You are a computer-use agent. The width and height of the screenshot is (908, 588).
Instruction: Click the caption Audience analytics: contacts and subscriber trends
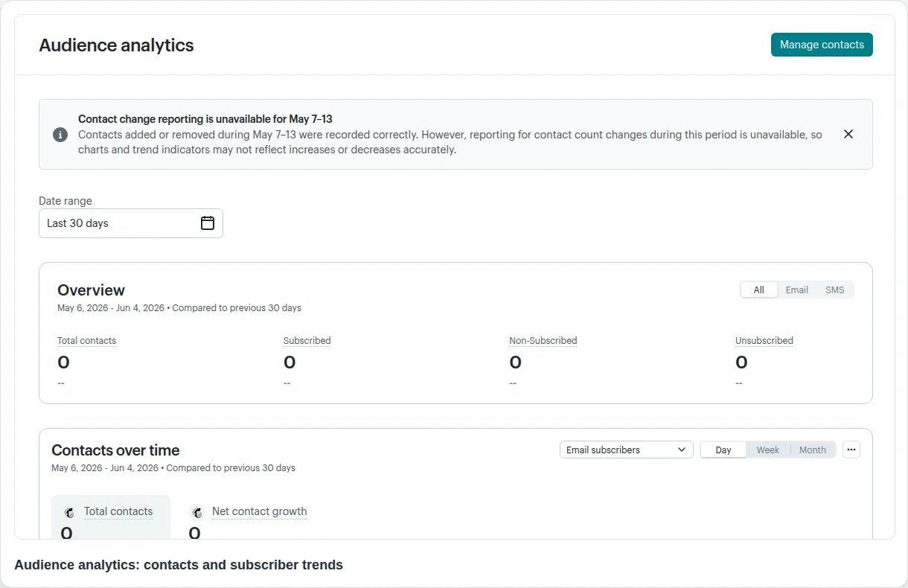[179, 565]
